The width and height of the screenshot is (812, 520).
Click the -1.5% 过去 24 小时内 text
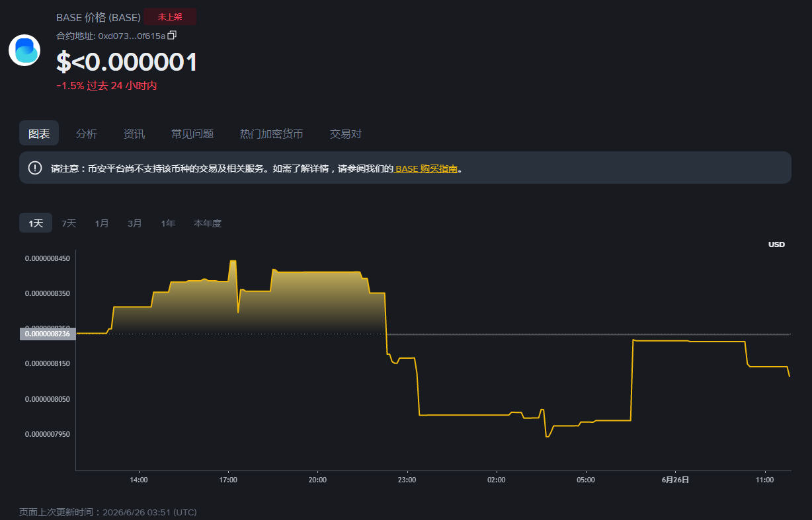click(106, 86)
